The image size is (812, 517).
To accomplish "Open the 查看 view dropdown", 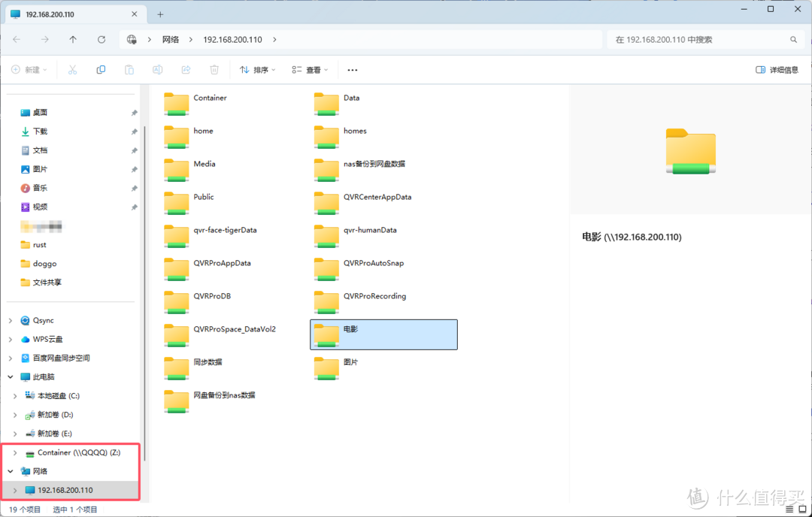I will [309, 70].
